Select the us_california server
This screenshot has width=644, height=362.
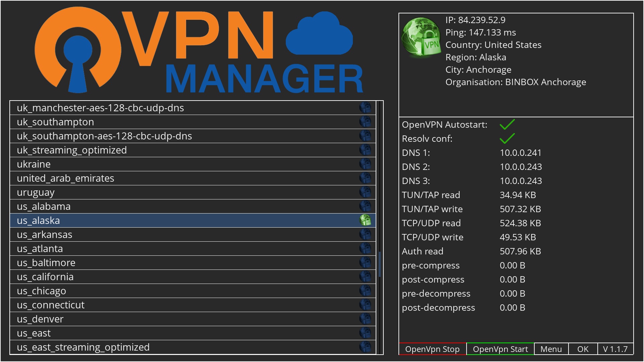(x=193, y=277)
